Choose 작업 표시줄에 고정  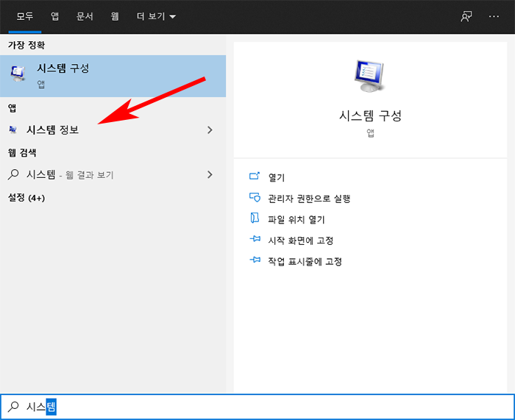coord(305,262)
